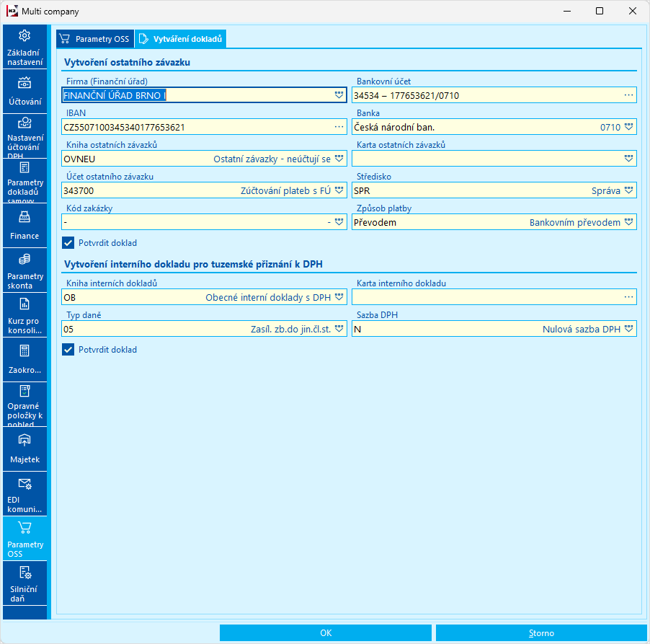
Task: Expand Kniha interních dokladů dropdown
Action: [339, 297]
